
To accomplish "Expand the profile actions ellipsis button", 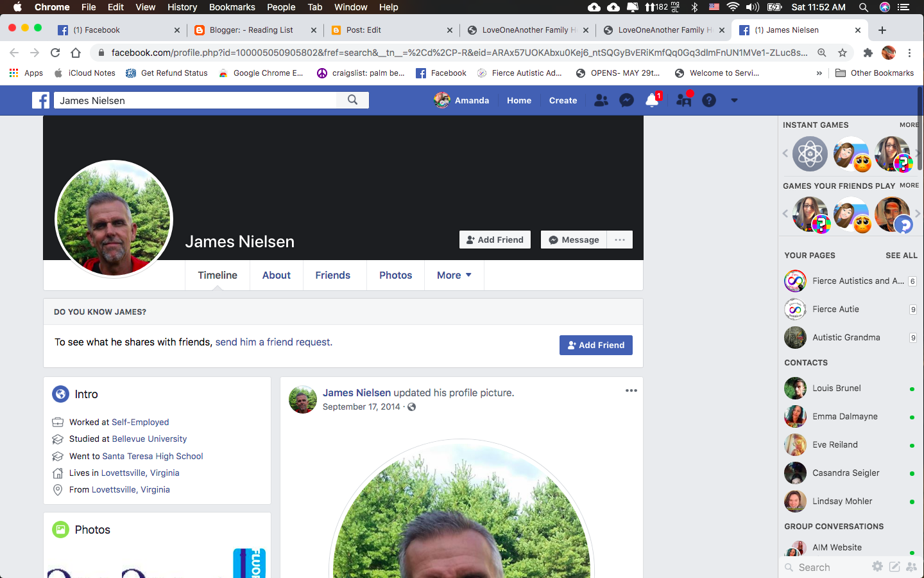I will click(x=619, y=240).
